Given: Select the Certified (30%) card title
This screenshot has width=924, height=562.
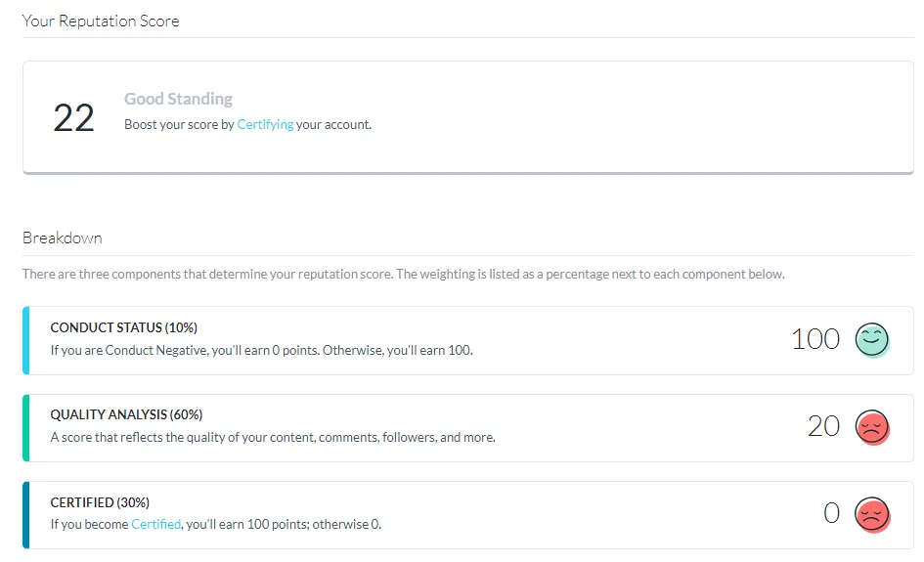Looking at the screenshot, I should [100, 502].
